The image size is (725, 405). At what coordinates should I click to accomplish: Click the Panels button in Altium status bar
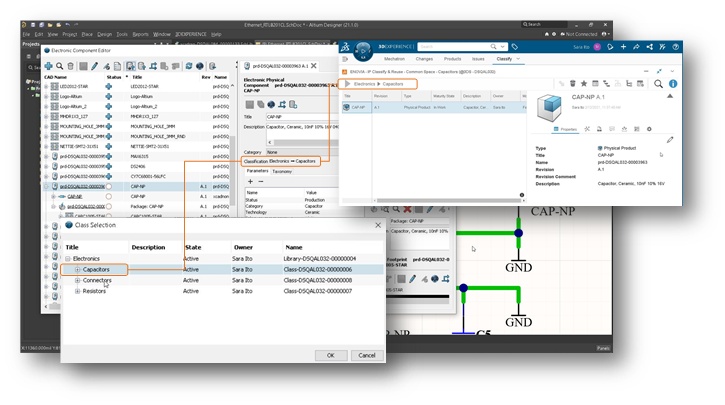coord(602,348)
